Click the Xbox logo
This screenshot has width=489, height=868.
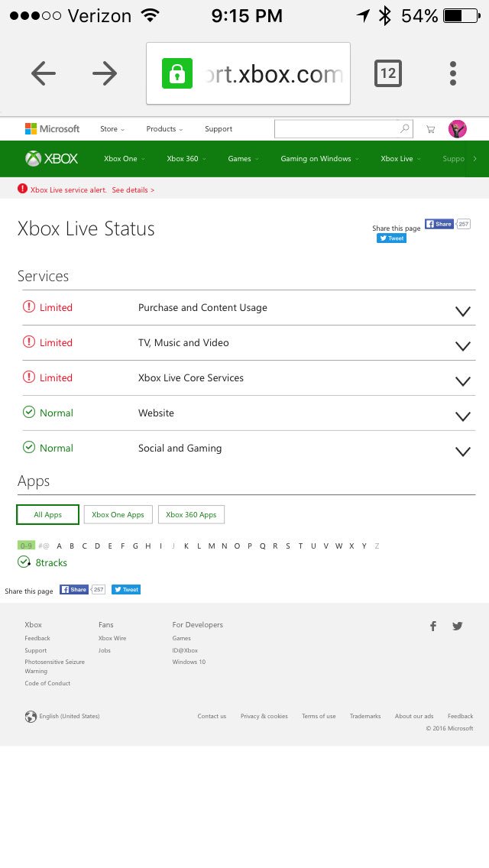[x=51, y=158]
